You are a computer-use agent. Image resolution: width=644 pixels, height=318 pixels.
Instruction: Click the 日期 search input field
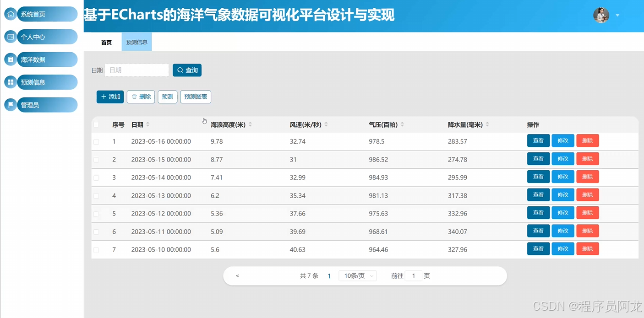tap(137, 70)
